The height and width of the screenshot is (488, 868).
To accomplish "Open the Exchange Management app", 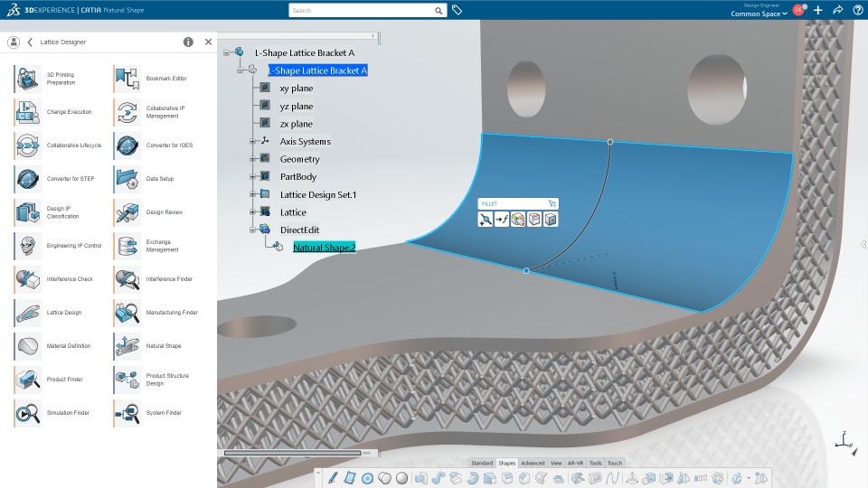I will [127, 246].
